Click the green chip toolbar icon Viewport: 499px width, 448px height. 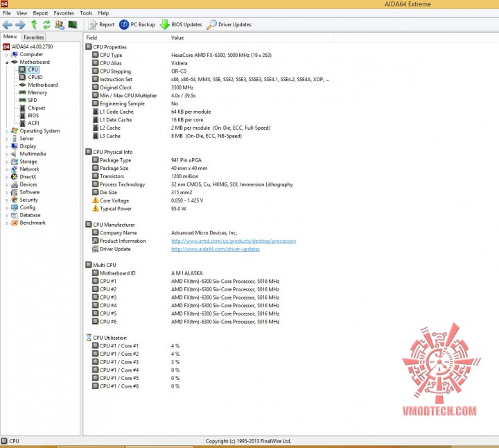tap(73, 24)
